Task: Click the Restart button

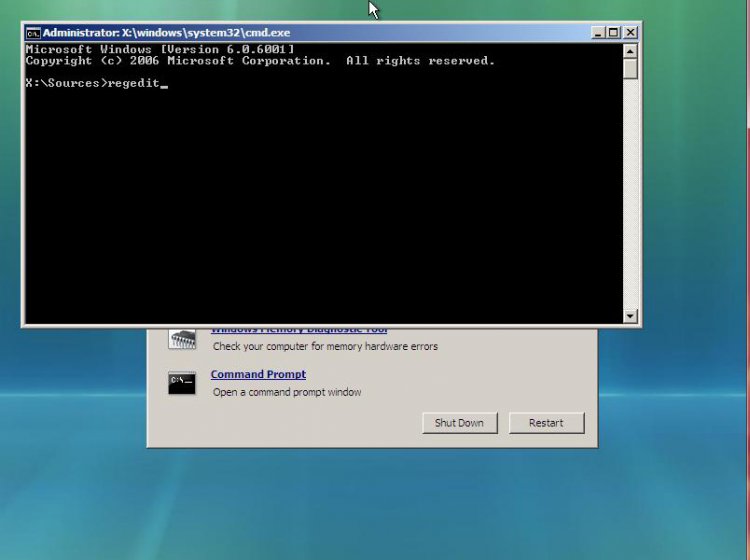Action: [546, 423]
